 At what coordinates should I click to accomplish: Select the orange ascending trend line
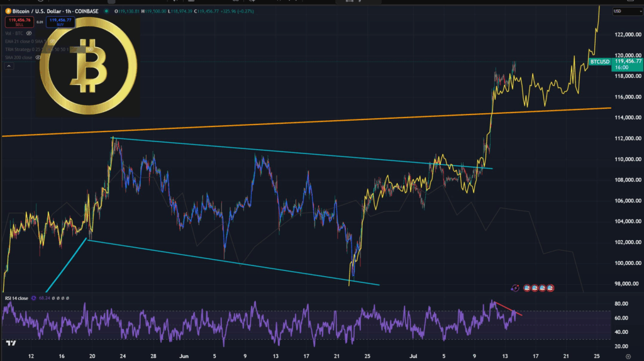[x=306, y=122]
